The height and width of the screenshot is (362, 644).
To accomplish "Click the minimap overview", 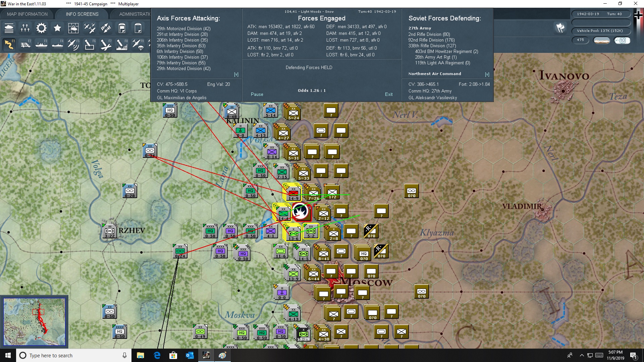I will point(34,322).
